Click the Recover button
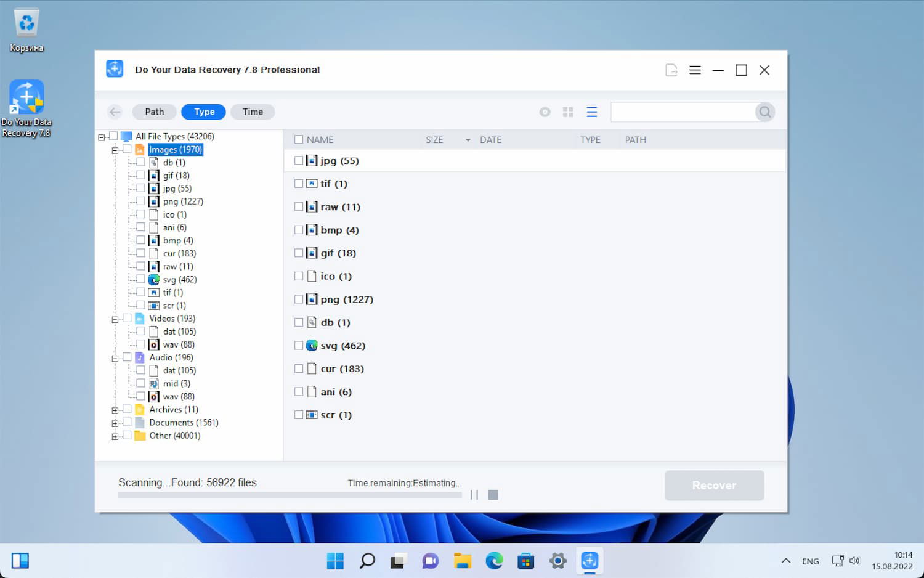The height and width of the screenshot is (578, 924). tap(714, 486)
